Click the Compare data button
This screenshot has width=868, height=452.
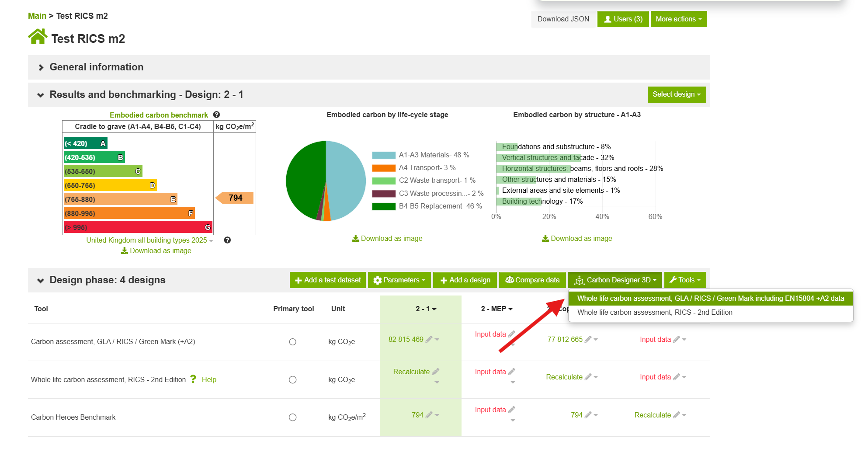[x=532, y=280]
